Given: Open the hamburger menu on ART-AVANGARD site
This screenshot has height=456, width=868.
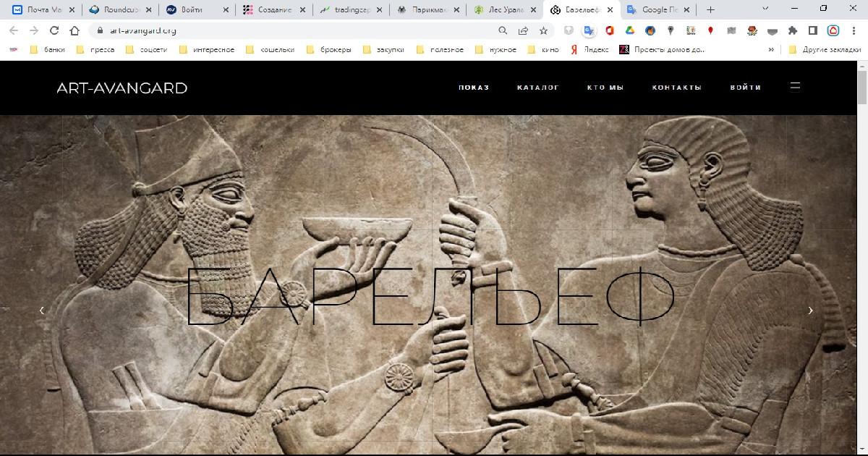Looking at the screenshot, I should tap(795, 87).
